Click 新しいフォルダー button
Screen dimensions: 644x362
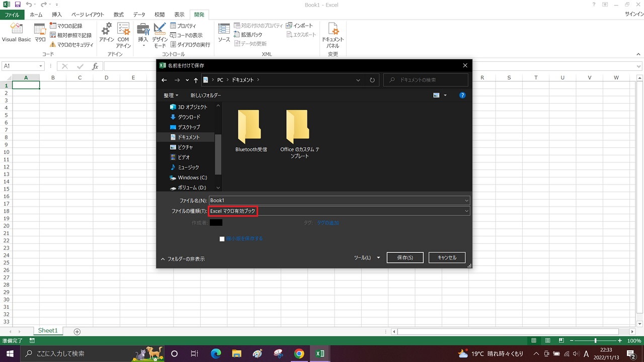point(206,95)
